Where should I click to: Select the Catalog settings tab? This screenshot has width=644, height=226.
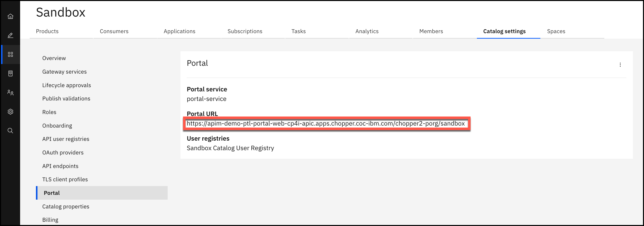(x=508, y=31)
